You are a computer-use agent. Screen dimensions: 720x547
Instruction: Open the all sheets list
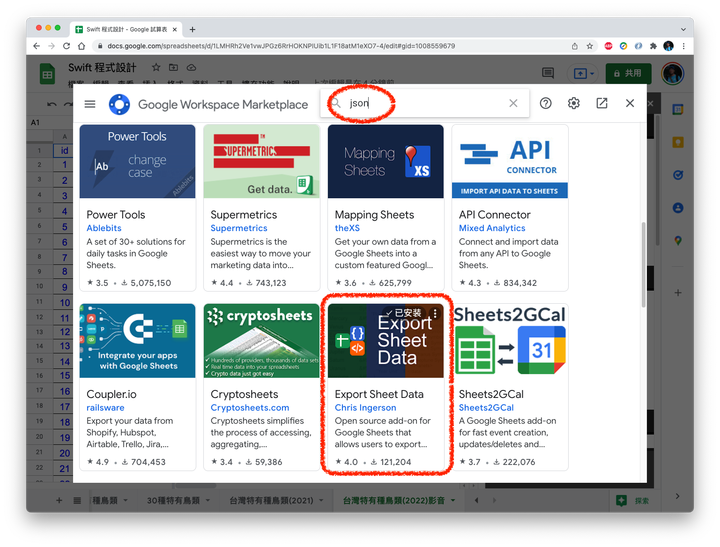point(77,500)
